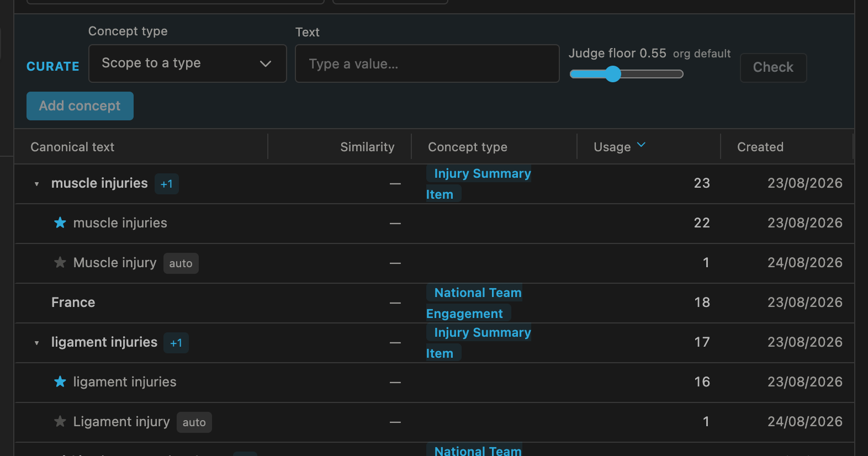Sort by Canonical text column header
The width and height of the screenshot is (868, 456).
(72, 147)
